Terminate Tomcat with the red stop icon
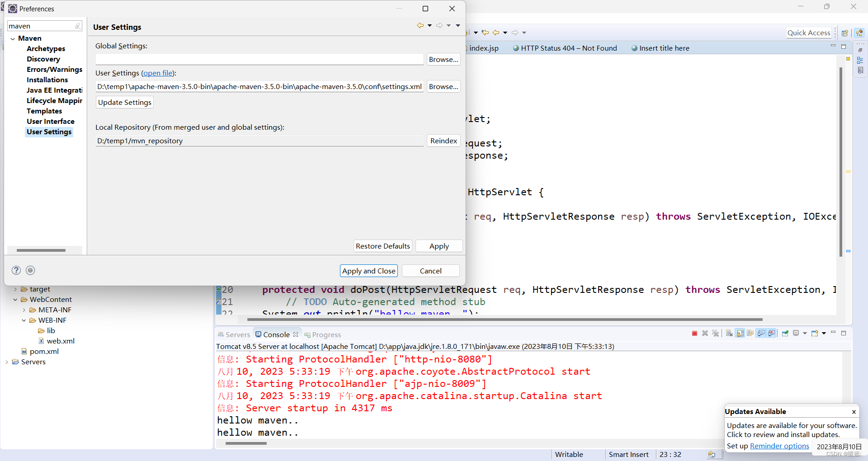This screenshot has height=461, width=868. (x=694, y=334)
